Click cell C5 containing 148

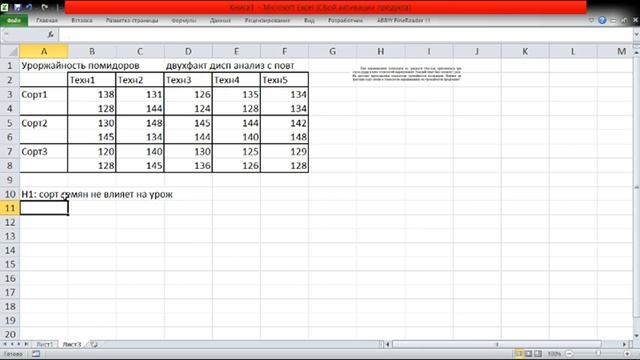point(140,123)
